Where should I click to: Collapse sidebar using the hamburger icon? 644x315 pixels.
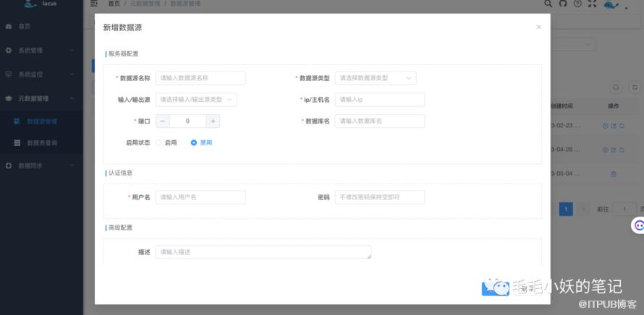(x=94, y=4)
